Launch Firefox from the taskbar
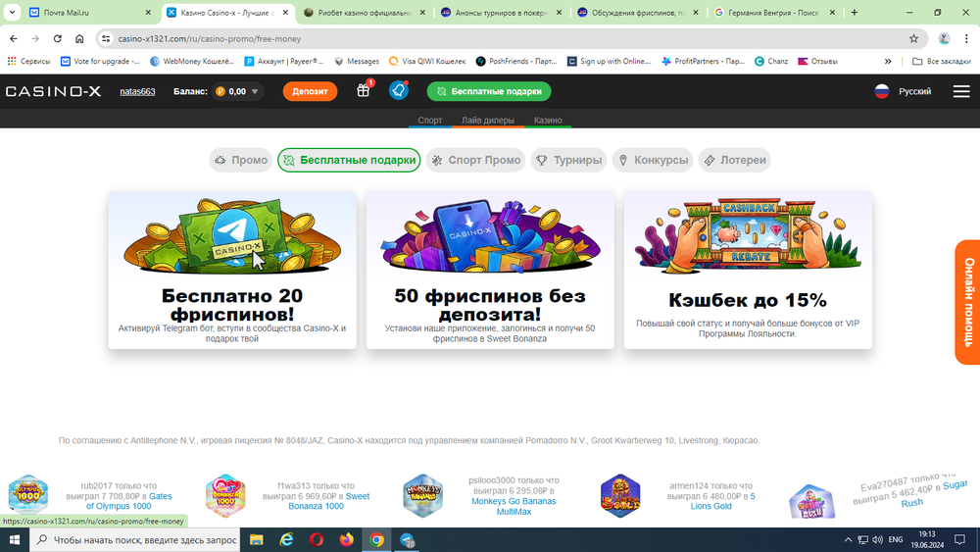Screen dimensions: 980x552 click(346, 539)
